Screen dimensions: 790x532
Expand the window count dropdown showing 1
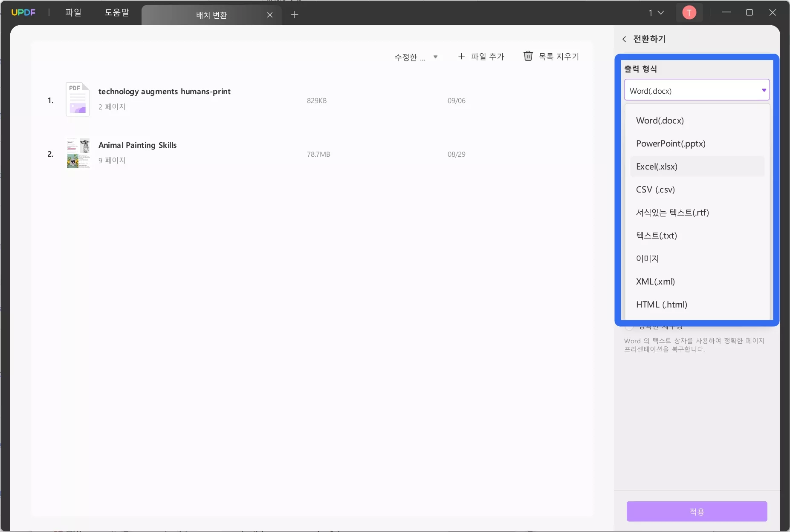pos(657,13)
